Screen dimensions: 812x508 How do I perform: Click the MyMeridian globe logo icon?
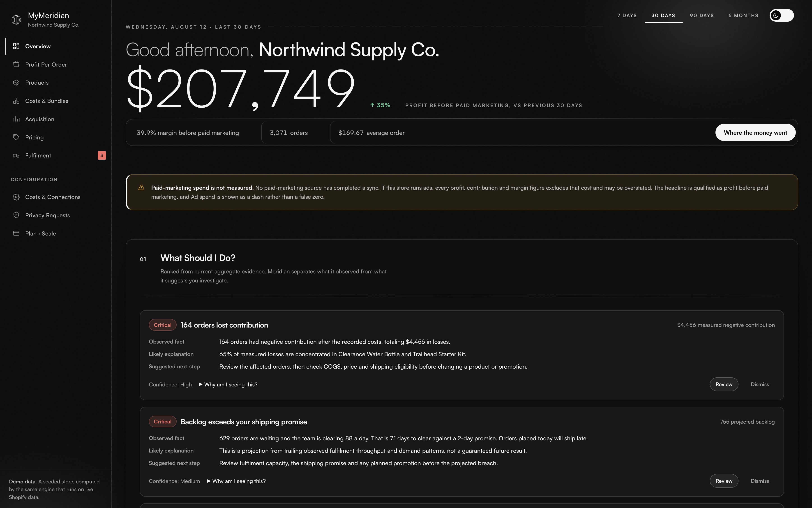(16, 20)
